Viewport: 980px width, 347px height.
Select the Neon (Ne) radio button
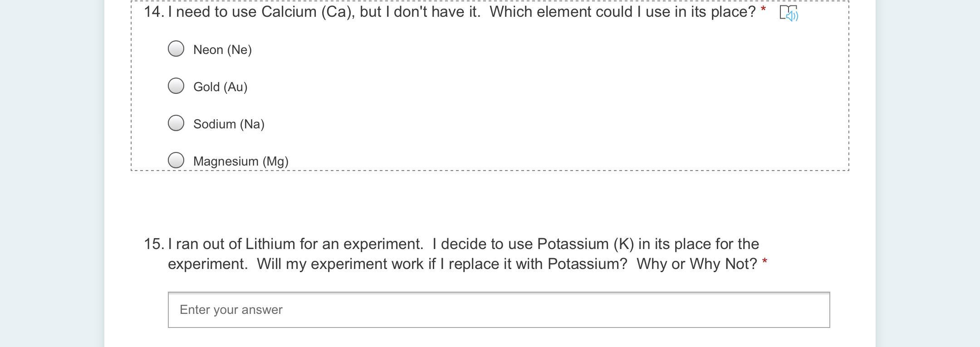(x=176, y=49)
